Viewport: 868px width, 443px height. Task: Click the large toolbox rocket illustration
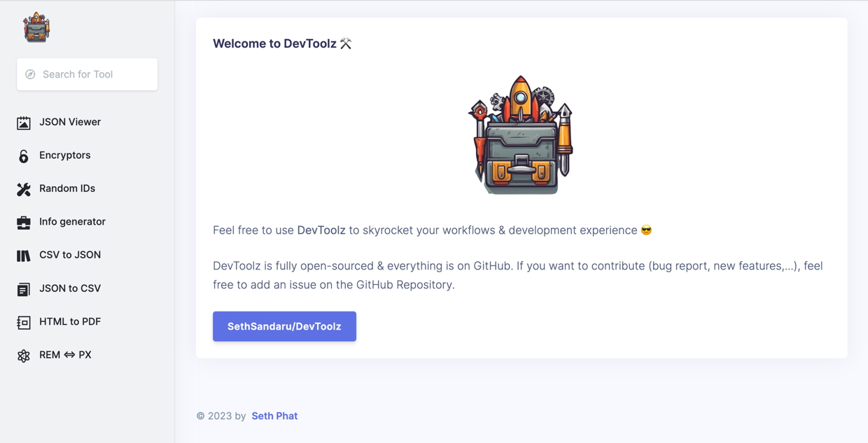click(x=521, y=134)
